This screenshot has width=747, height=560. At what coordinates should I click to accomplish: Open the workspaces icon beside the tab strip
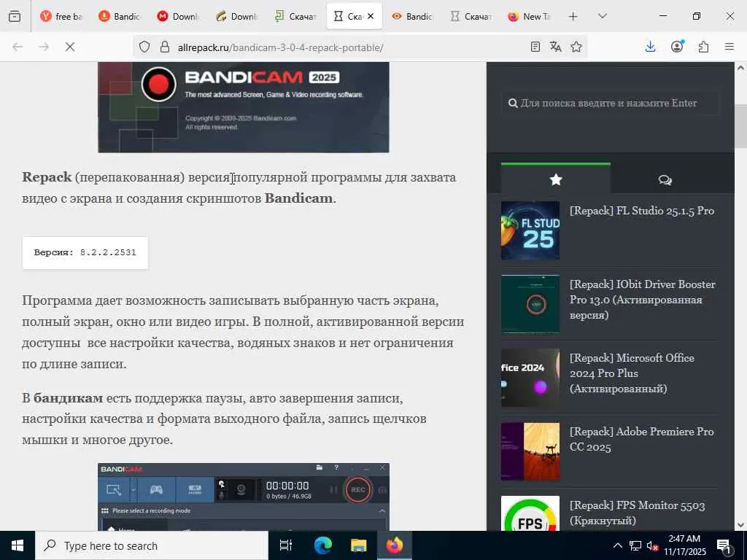[x=15, y=16]
